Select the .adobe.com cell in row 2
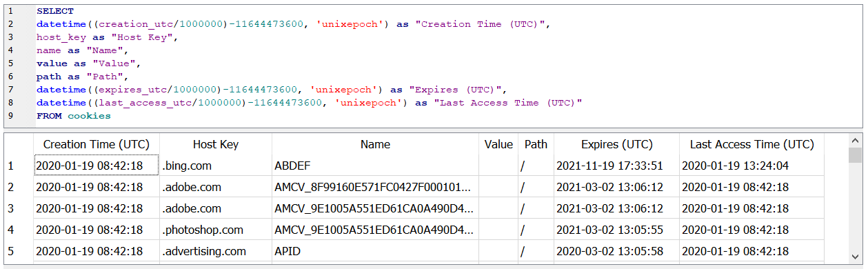 215,187
